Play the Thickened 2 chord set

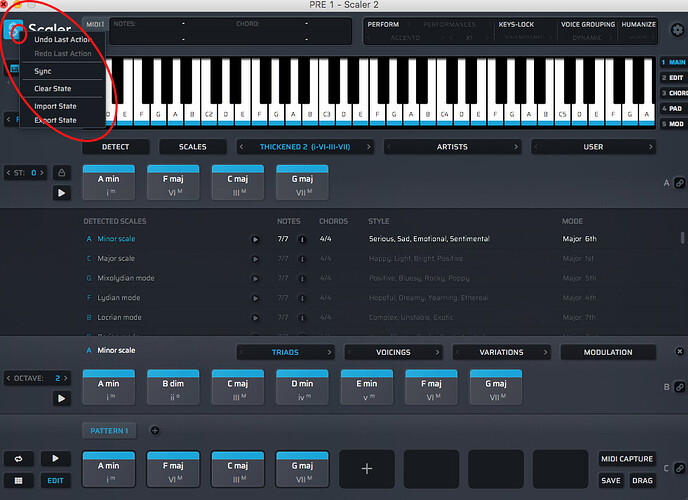click(61, 193)
